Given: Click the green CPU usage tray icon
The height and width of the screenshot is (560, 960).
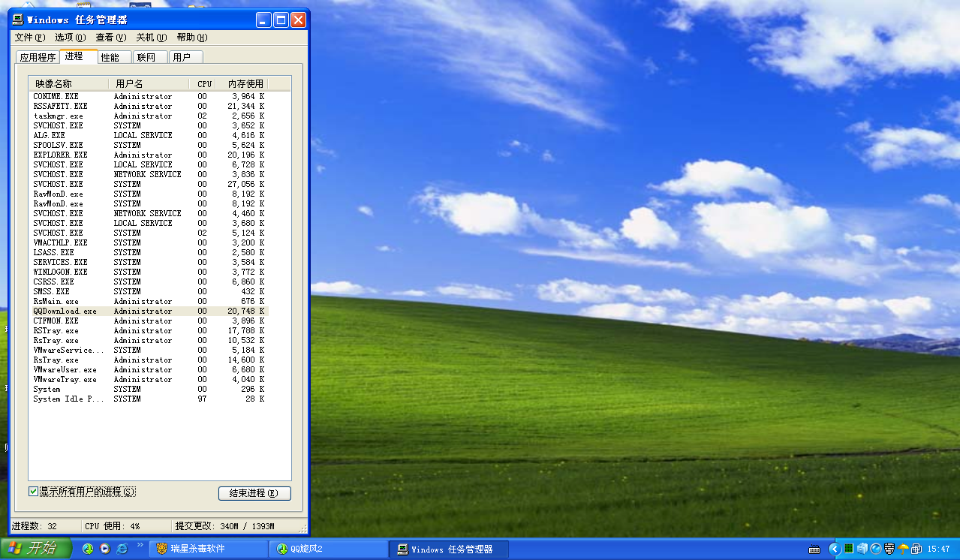Looking at the screenshot, I should (x=849, y=549).
